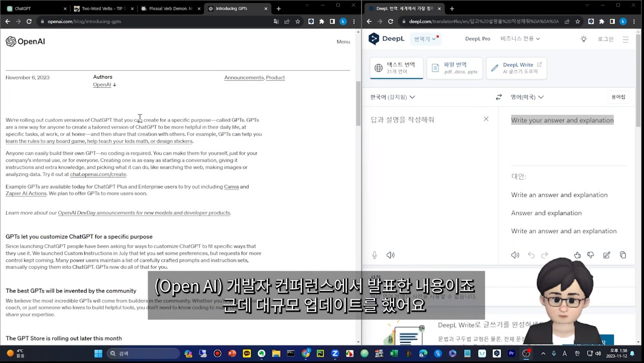The width and height of the screenshot is (644, 363).
Task: Click the Windows taskbar search box
Action: (x=143, y=353)
